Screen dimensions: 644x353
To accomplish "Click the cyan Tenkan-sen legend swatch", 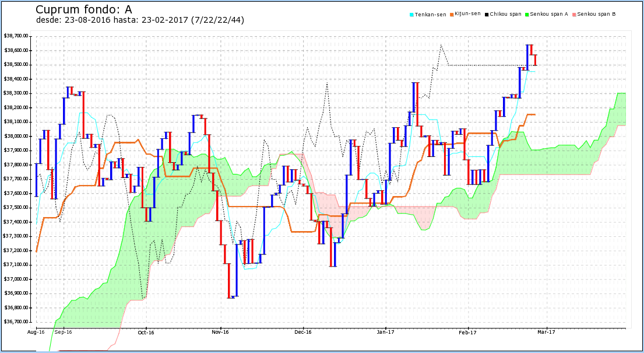I will pyautogui.click(x=411, y=15).
